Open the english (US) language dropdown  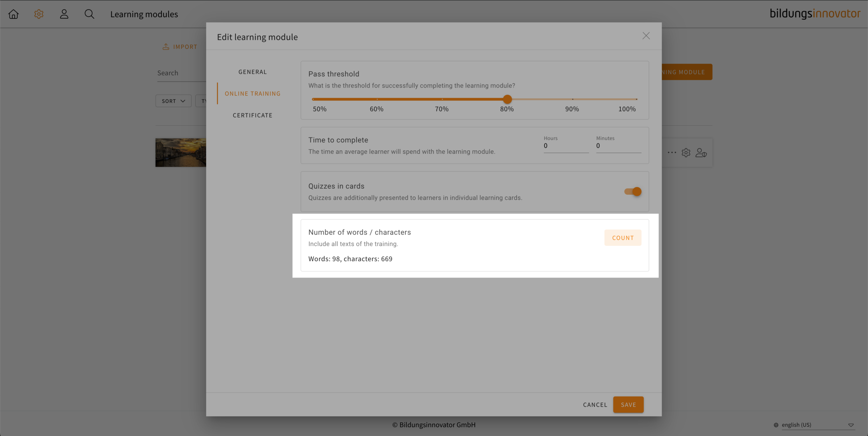(x=814, y=425)
